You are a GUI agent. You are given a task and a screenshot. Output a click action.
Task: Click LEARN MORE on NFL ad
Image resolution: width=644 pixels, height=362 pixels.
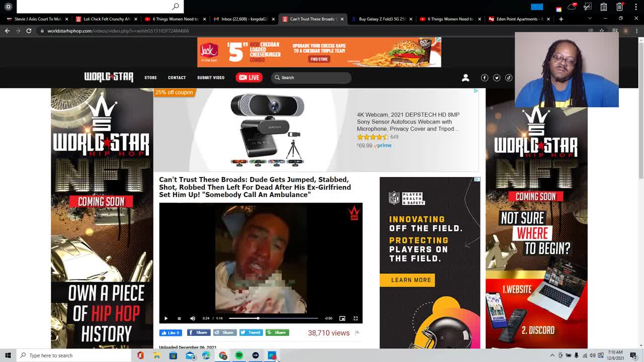tap(407, 280)
